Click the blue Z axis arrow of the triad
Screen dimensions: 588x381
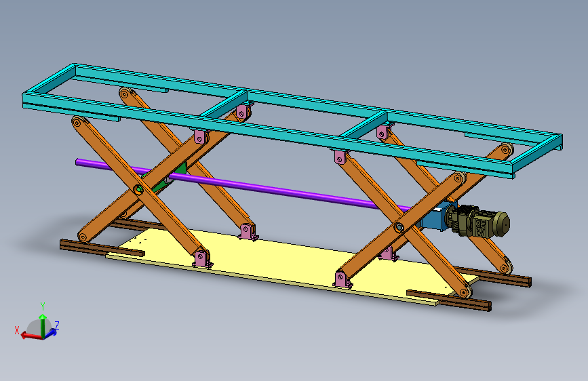(51, 333)
